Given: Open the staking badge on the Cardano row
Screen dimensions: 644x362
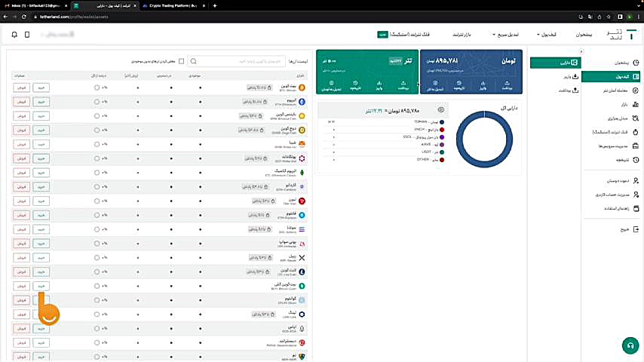Looking at the screenshot, I should tap(255, 186).
